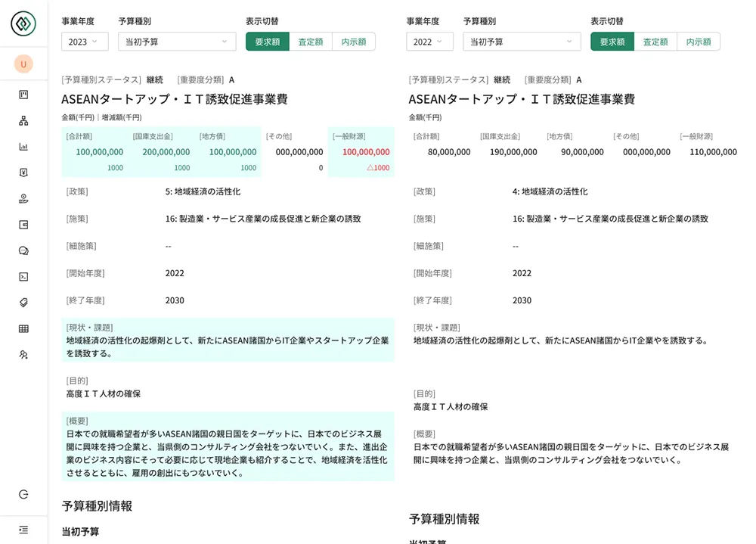Click the circular logo at top left
Viewport: 756px width, 544px height.
point(23,23)
